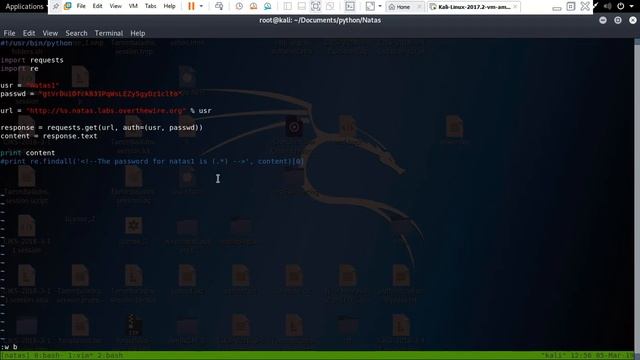Open terminal Search menu
This screenshot has width=640, height=360.
click(x=76, y=33)
